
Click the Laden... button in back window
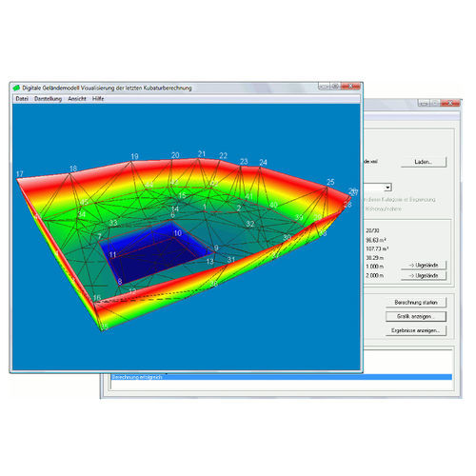pyautogui.click(x=424, y=162)
